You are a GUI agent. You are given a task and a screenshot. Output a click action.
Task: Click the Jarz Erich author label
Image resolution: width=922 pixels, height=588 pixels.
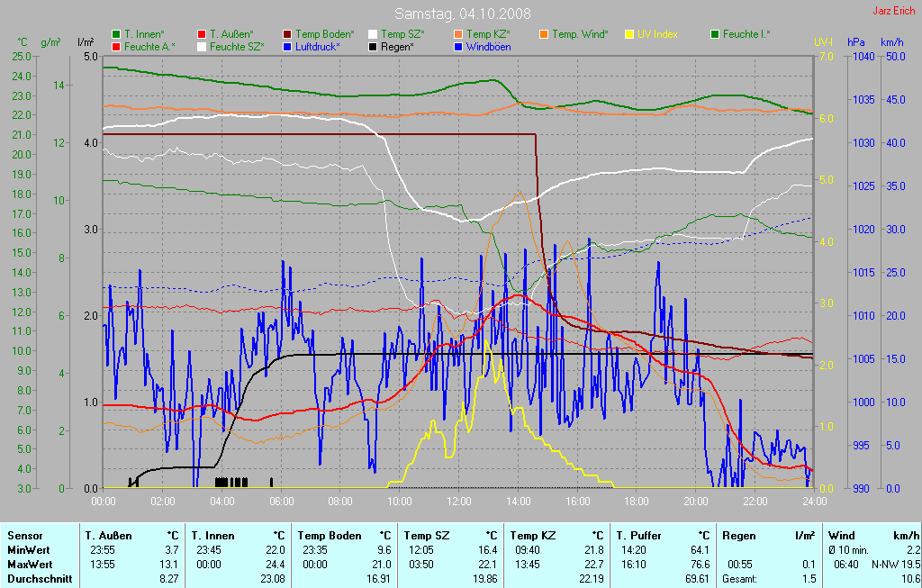(x=892, y=12)
